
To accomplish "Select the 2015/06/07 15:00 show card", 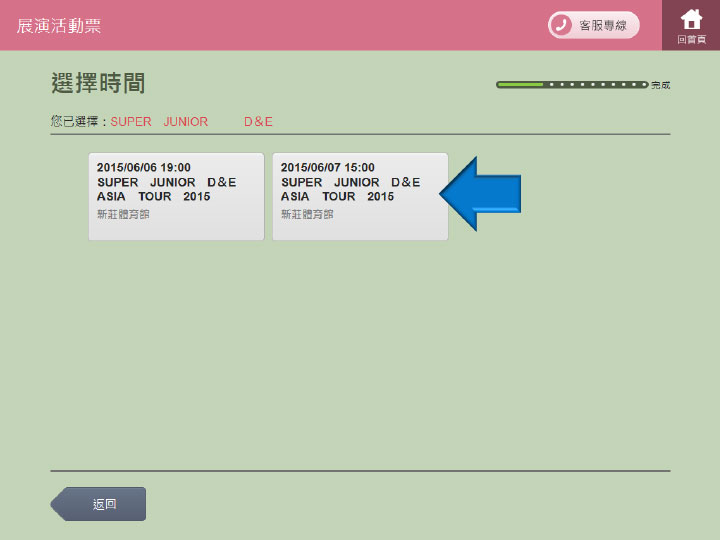I will 360,196.
